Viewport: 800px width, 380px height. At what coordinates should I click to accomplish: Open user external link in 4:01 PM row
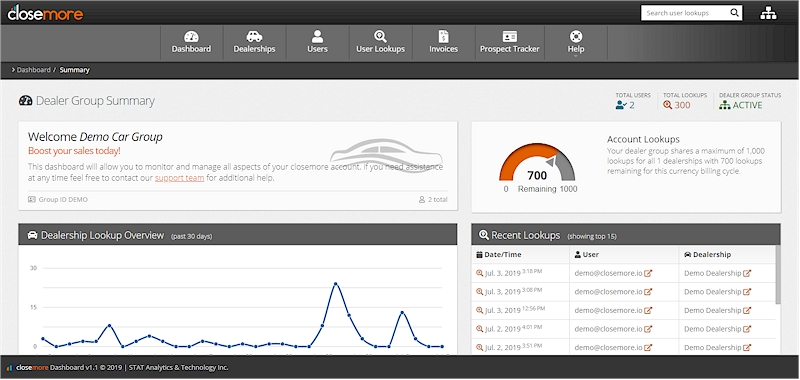(x=648, y=330)
